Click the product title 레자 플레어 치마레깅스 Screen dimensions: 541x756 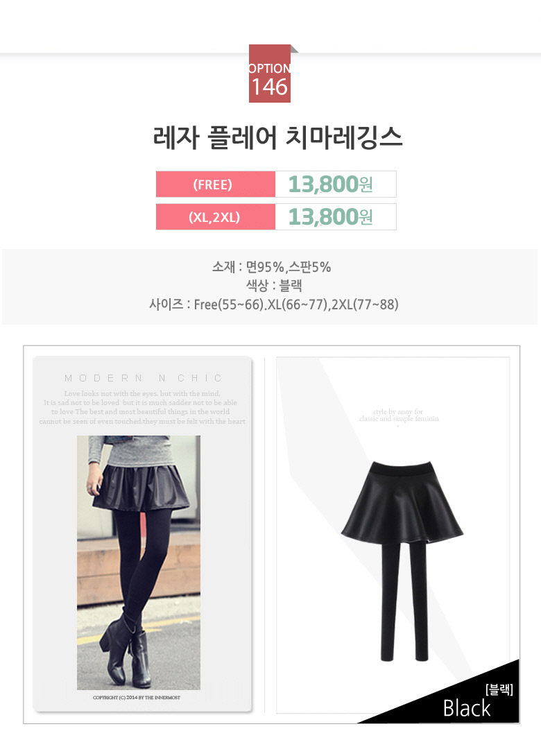(x=277, y=137)
